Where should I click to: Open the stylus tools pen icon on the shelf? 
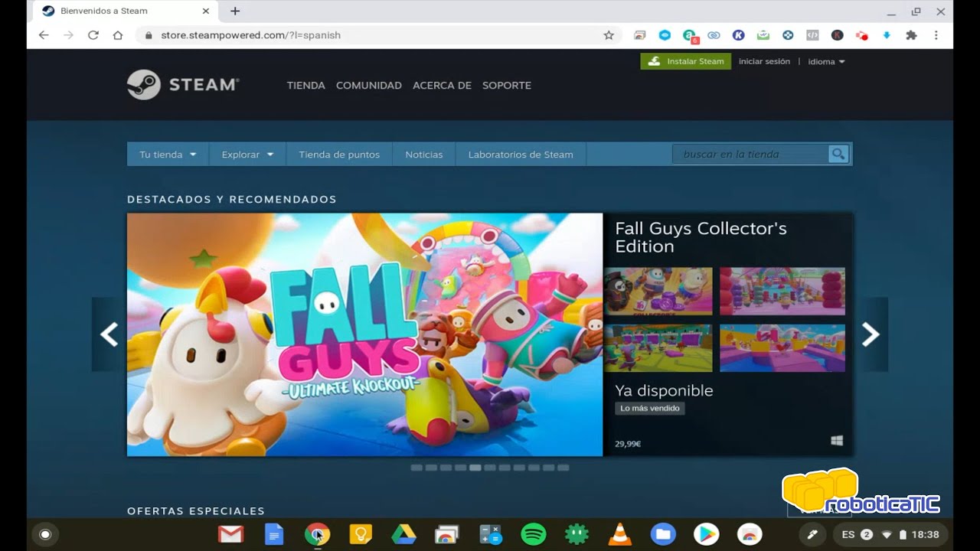click(812, 534)
